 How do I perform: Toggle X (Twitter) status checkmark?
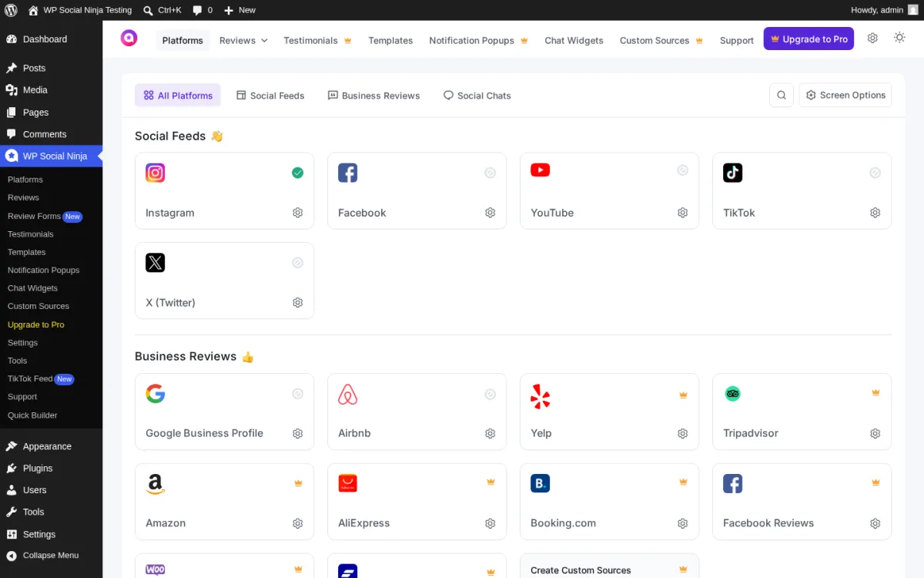click(298, 263)
